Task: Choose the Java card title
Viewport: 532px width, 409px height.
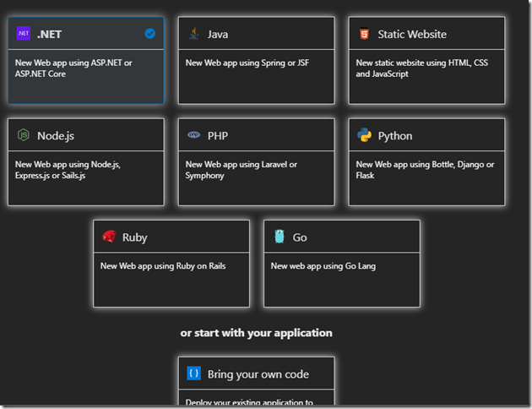Action: click(x=218, y=35)
